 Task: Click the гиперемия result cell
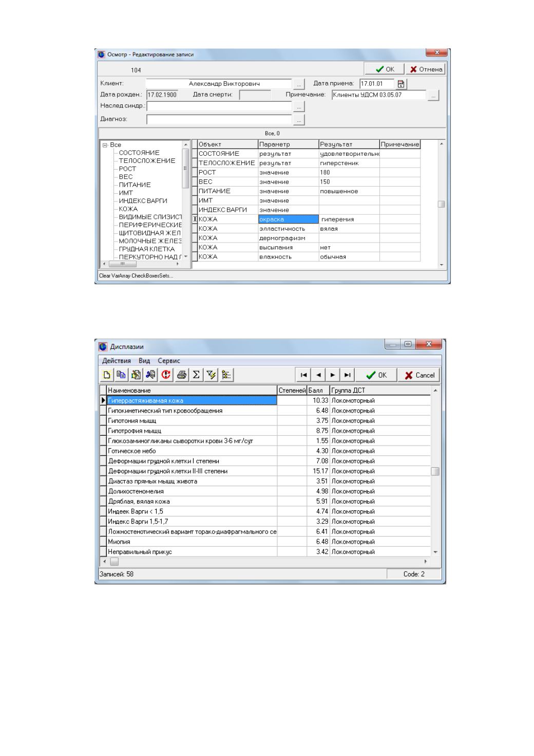point(349,219)
